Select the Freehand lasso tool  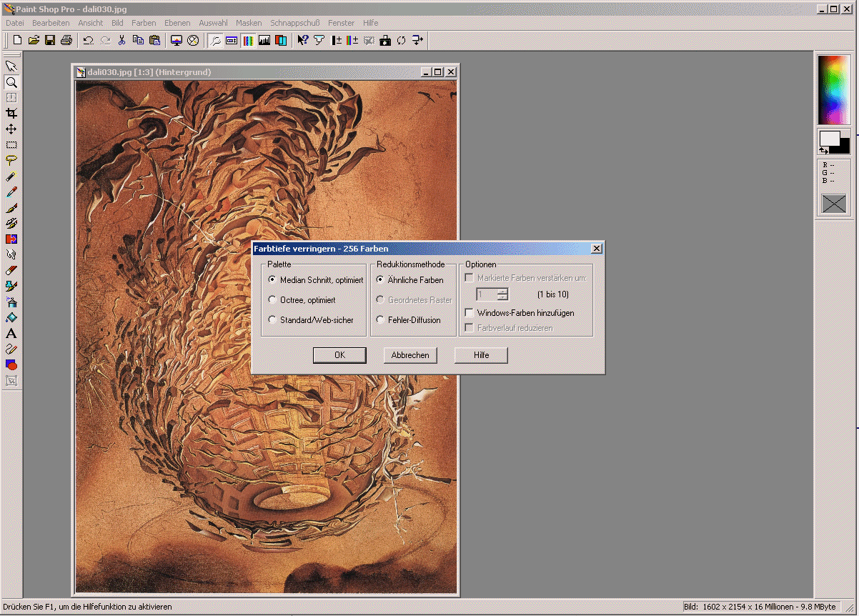[x=11, y=160]
